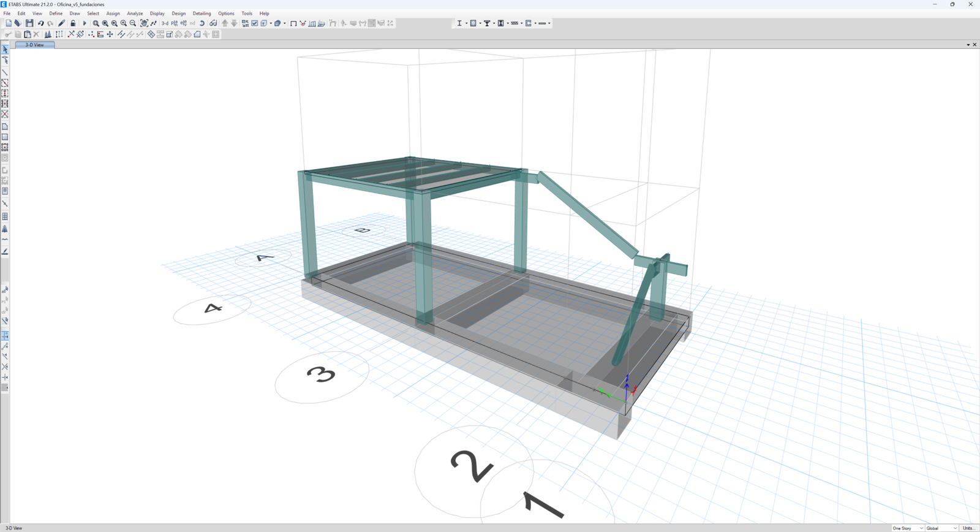Undo the last action
Screen dimensions: 980x532
click(x=40, y=23)
